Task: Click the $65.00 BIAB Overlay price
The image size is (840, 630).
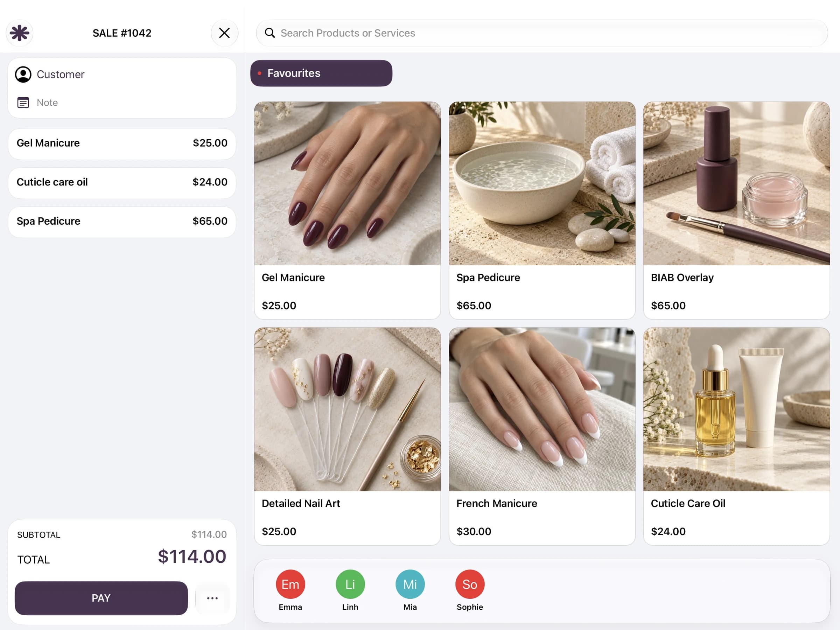Action: [668, 306]
